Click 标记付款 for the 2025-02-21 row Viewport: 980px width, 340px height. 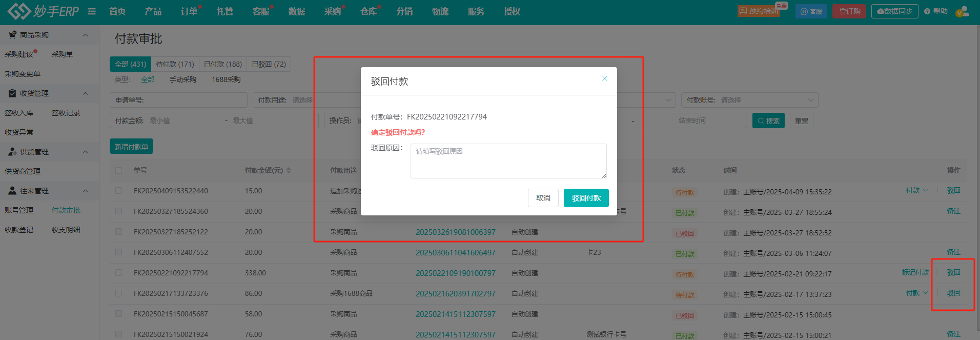tap(915, 272)
